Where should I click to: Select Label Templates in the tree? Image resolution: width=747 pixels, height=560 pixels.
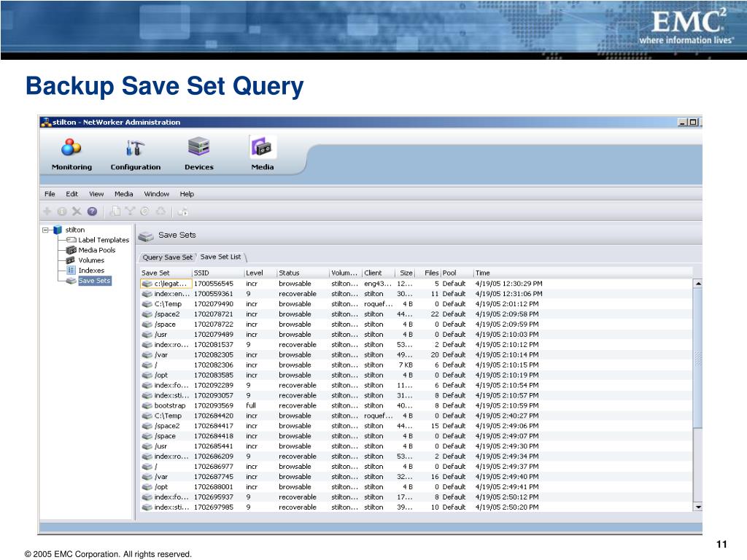[x=104, y=240]
